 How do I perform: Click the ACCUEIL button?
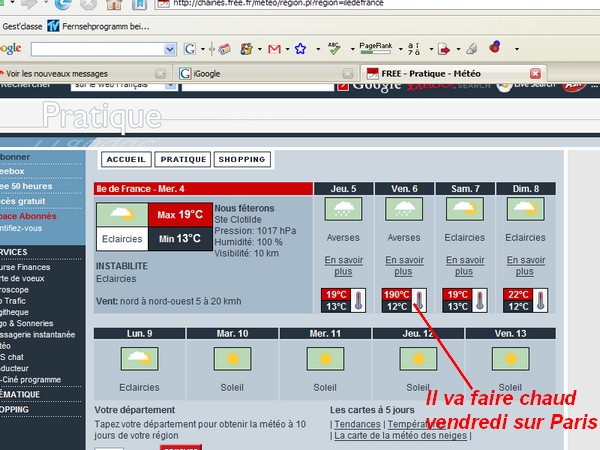click(126, 159)
